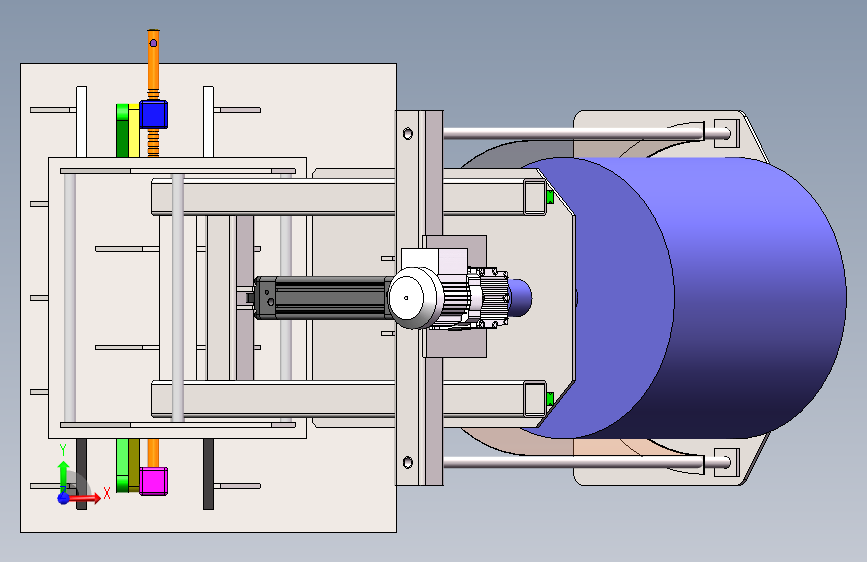This screenshot has width=867, height=562.
Task: Select the blue nut block on the orange screw
Action: (x=153, y=115)
